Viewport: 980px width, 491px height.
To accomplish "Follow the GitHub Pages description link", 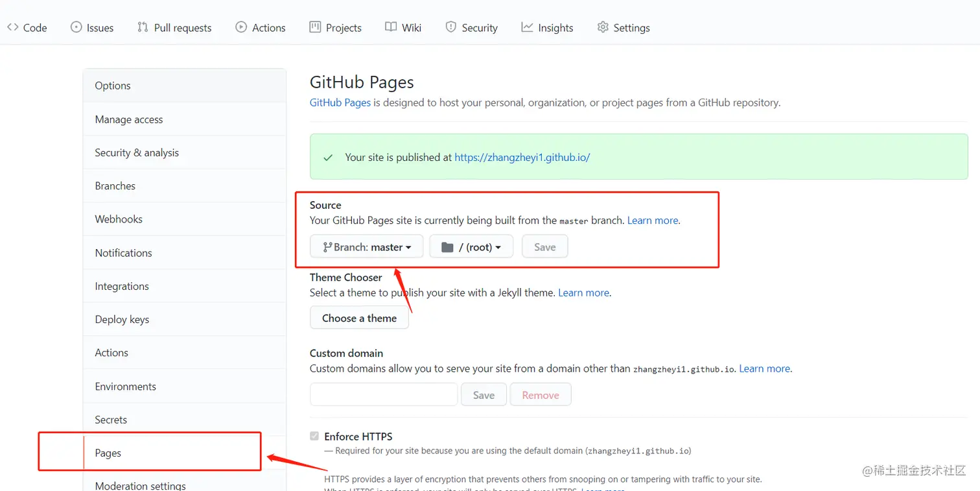I will (340, 102).
